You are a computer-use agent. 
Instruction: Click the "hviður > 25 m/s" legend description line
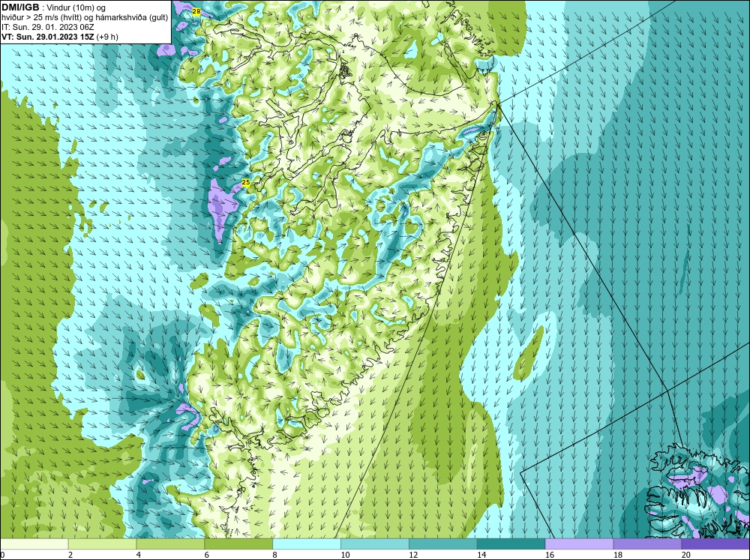click(85, 18)
